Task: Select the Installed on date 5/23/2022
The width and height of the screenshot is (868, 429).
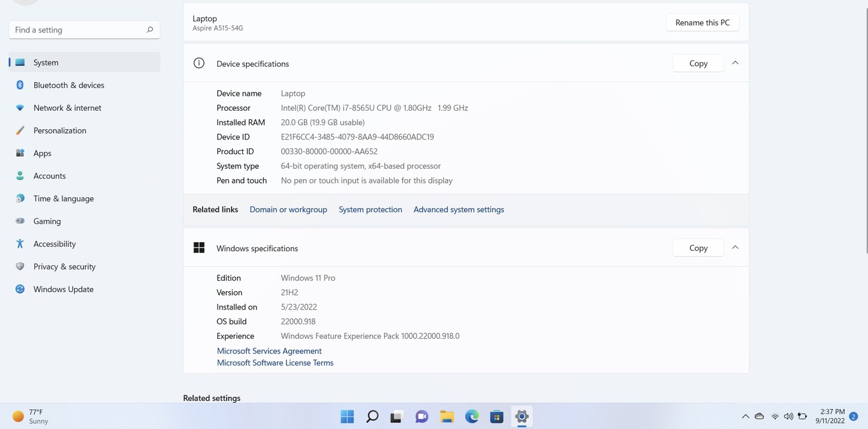Action: pyautogui.click(x=298, y=307)
